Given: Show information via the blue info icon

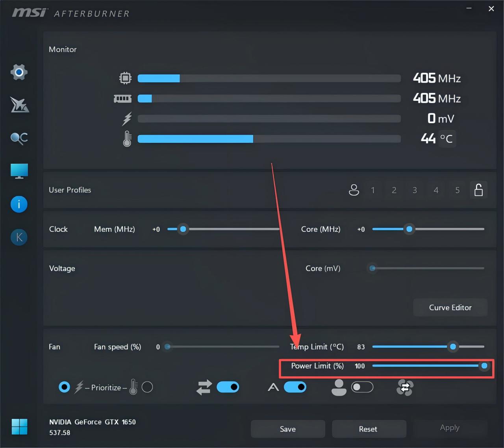Looking at the screenshot, I should 19,204.
